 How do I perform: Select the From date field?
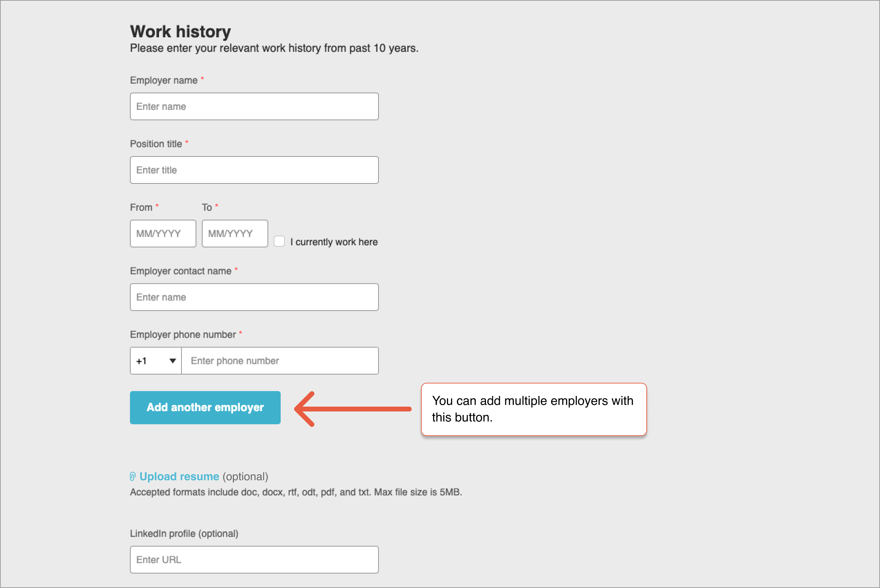pos(162,233)
